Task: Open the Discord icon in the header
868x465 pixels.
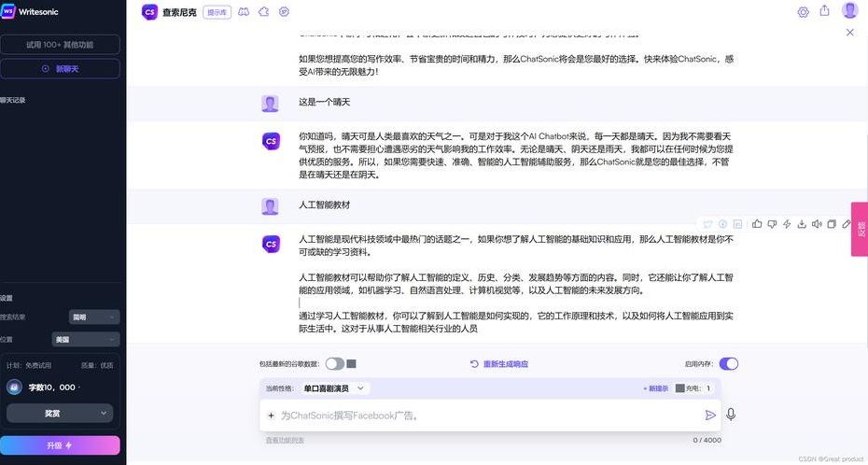Action: 244,11
